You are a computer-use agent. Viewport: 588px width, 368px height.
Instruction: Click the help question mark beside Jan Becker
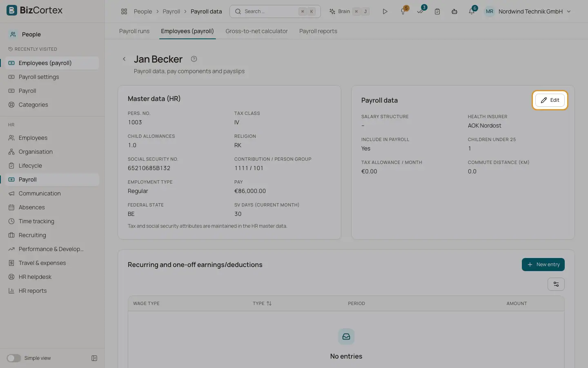click(194, 59)
